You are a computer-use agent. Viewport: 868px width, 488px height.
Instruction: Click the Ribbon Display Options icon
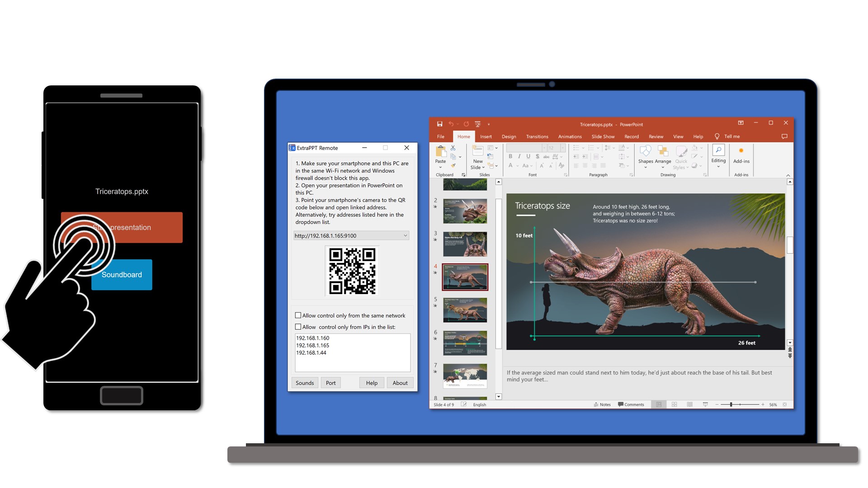(x=741, y=123)
